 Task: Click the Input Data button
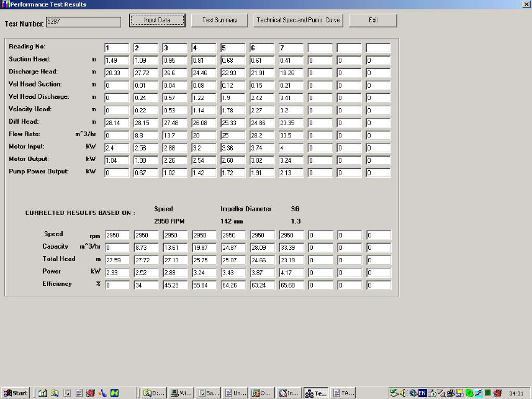coord(158,20)
